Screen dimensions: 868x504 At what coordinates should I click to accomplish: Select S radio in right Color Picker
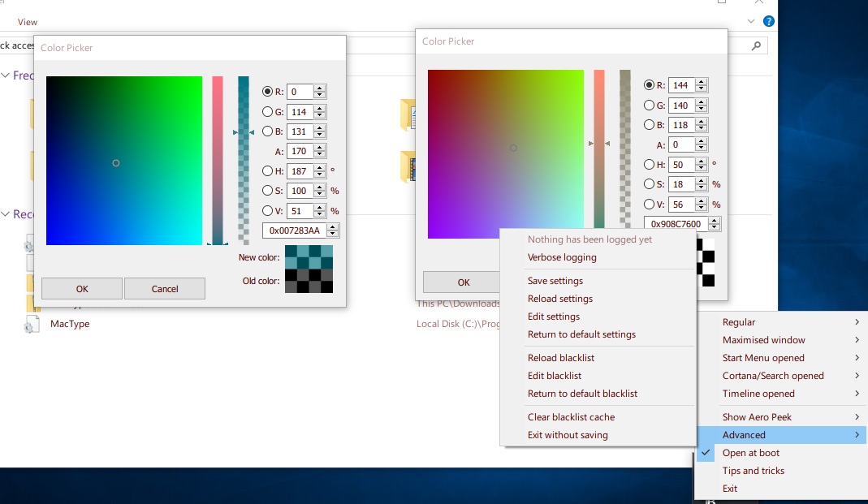649,184
